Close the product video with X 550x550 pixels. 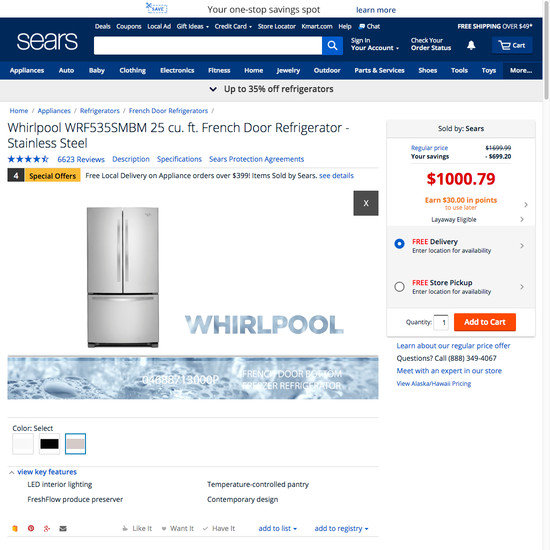(x=366, y=203)
